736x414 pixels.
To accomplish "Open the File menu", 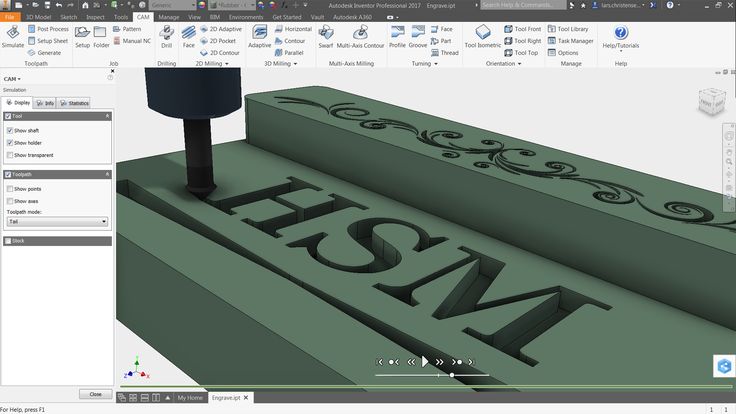I will (x=10, y=17).
